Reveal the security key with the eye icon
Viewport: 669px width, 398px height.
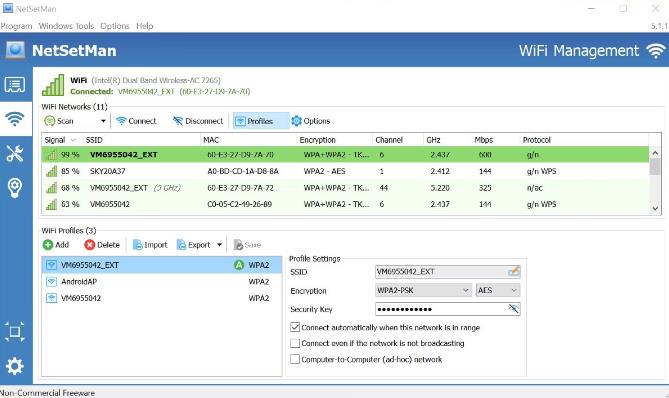pos(514,309)
